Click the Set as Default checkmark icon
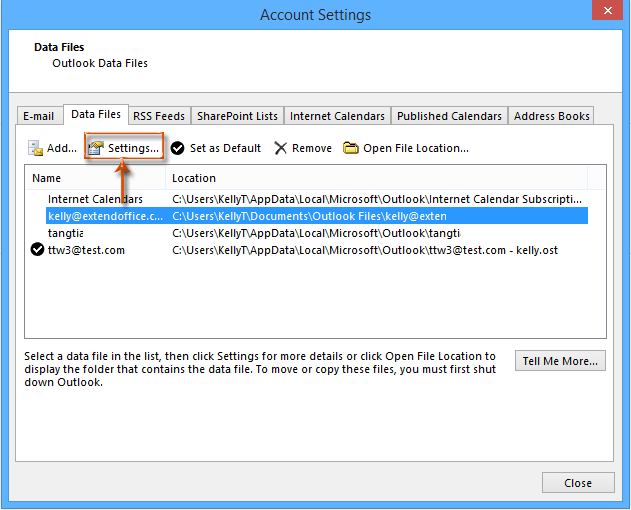This screenshot has height=510, width=631. [177, 148]
